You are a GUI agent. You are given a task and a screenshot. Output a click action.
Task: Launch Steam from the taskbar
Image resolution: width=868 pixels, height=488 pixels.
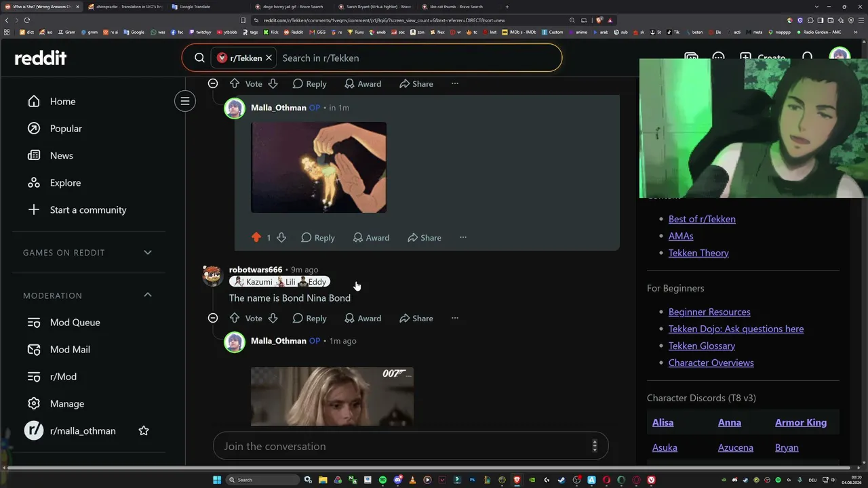click(x=561, y=480)
